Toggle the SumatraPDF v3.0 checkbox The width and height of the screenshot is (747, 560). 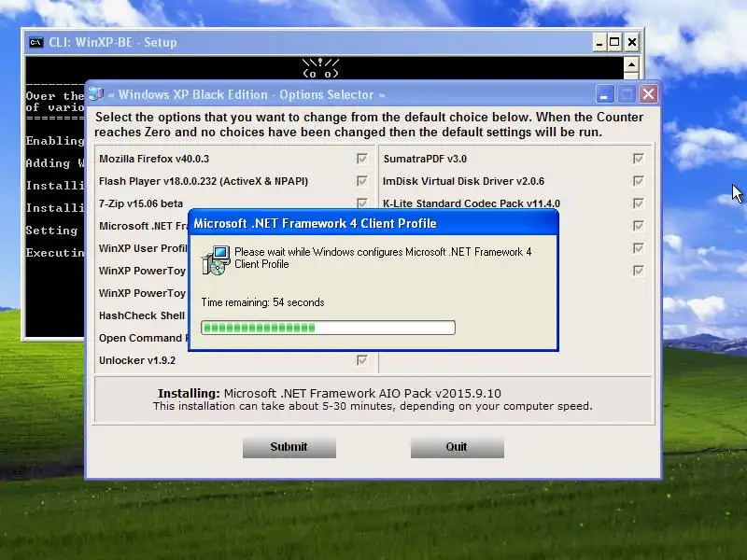pyautogui.click(x=639, y=159)
